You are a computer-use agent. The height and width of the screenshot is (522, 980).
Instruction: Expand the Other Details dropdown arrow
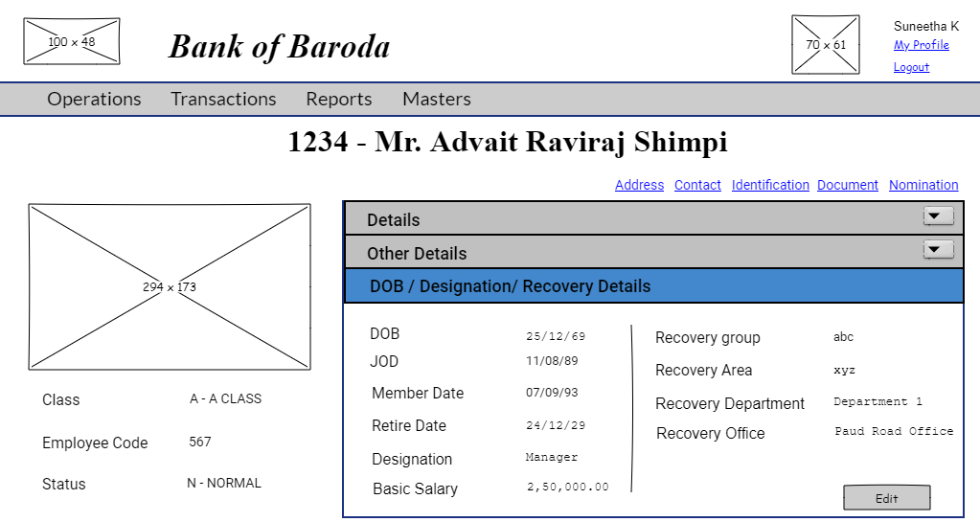tap(938, 250)
